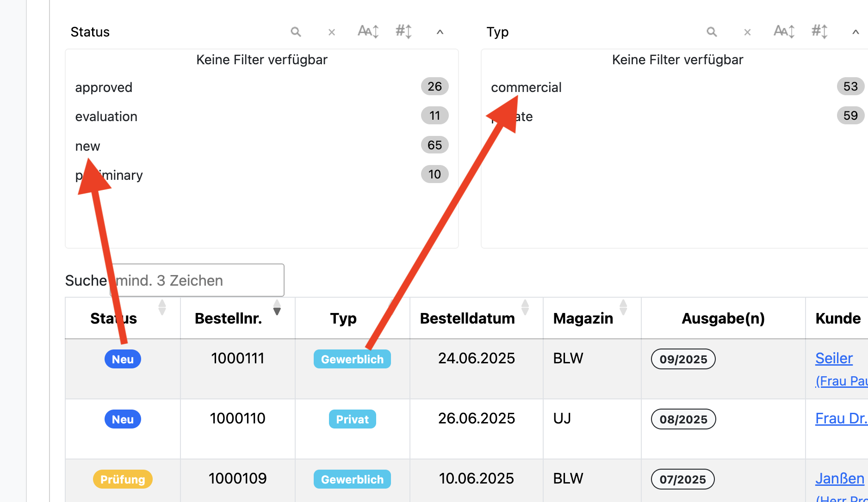Open search in the Status filter panel
Viewport: 868px width, 502px height.
296,32
